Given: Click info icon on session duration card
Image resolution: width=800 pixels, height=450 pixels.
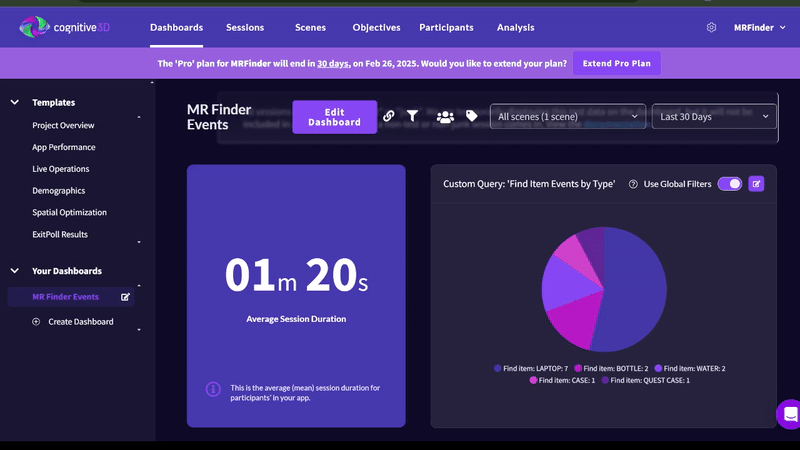Looking at the screenshot, I should [x=213, y=389].
